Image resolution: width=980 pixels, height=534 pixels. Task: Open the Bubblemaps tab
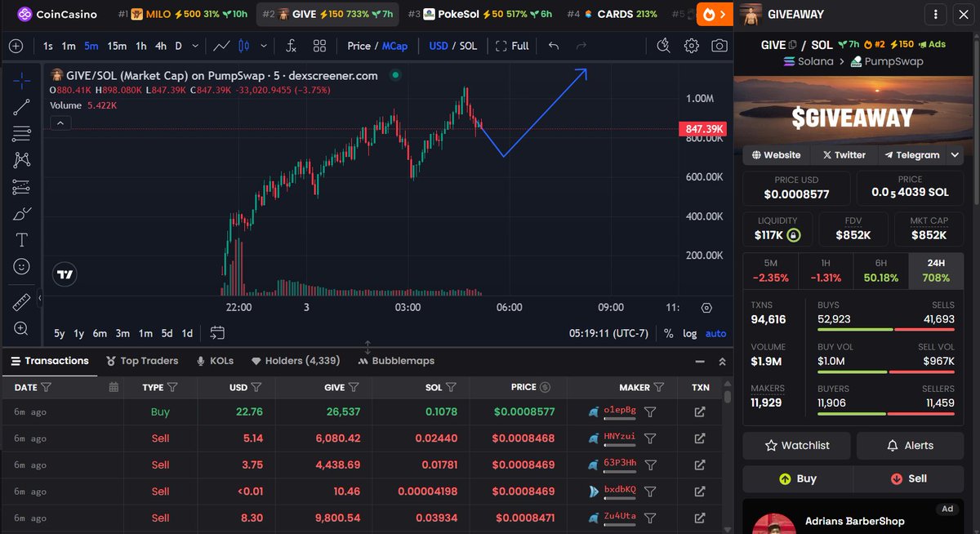[396, 361]
